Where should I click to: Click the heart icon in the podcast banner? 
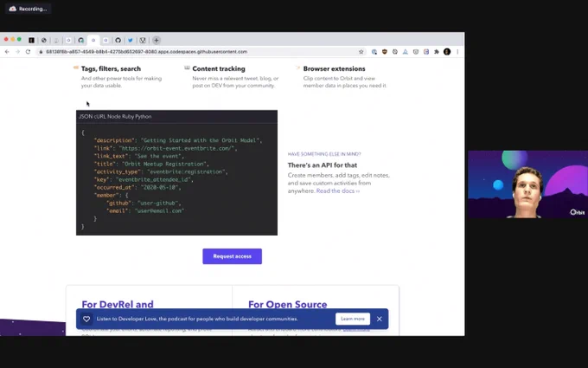[x=86, y=319]
